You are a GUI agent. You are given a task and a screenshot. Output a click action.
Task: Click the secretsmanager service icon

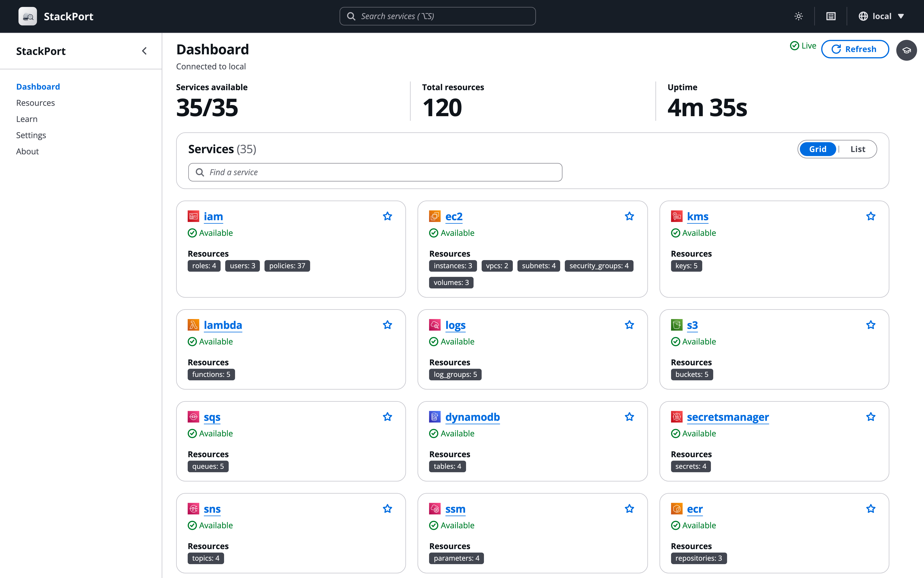(677, 417)
